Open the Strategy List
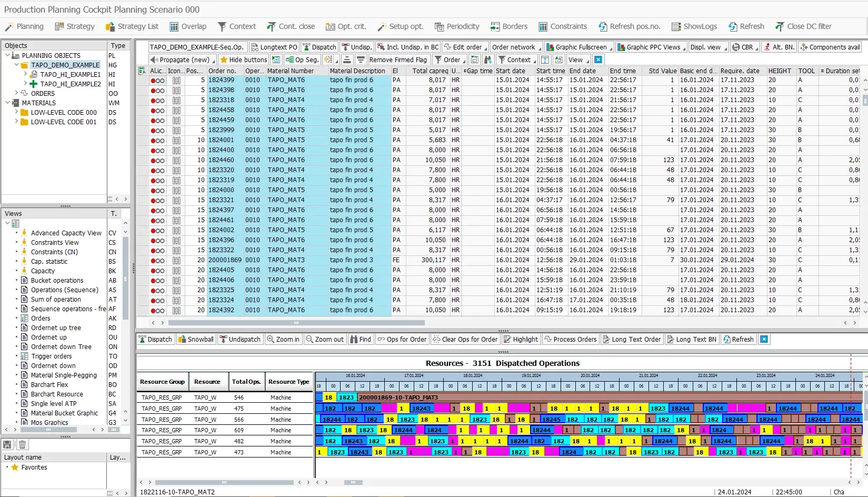 [132, 26]
